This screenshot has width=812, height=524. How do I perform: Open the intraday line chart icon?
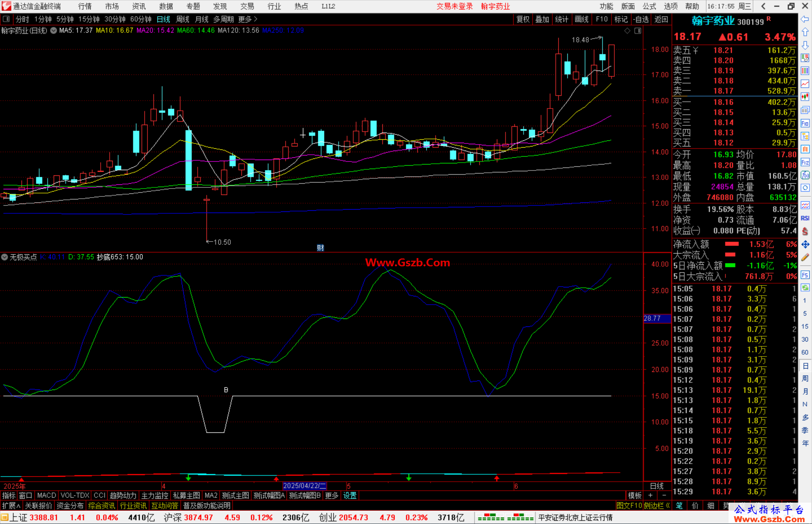(805, 84)
